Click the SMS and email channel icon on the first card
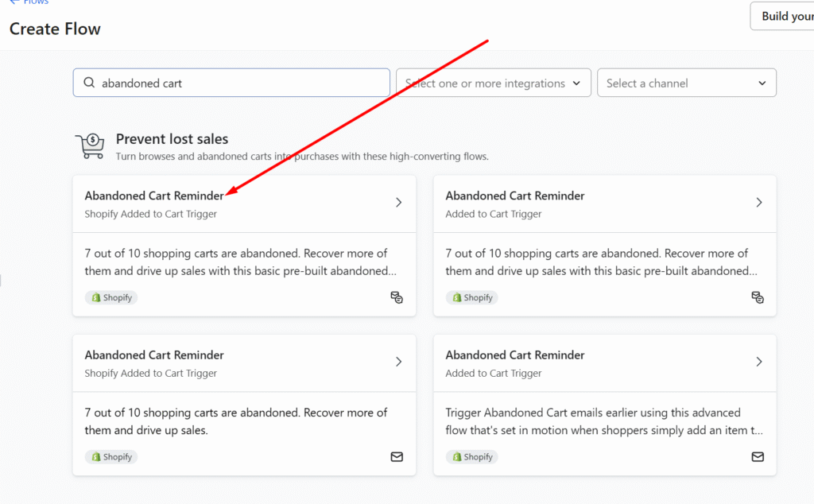814x504 pixels. 397,297
